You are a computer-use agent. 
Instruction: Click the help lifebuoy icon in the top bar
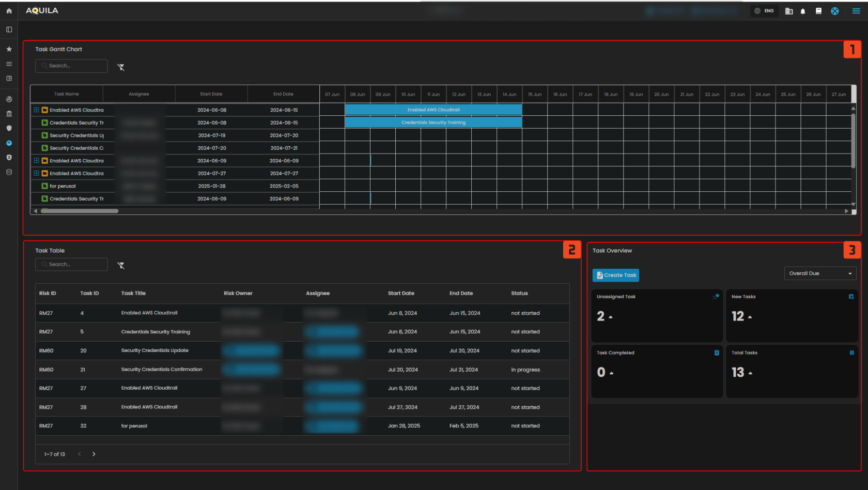pos(835,11)
